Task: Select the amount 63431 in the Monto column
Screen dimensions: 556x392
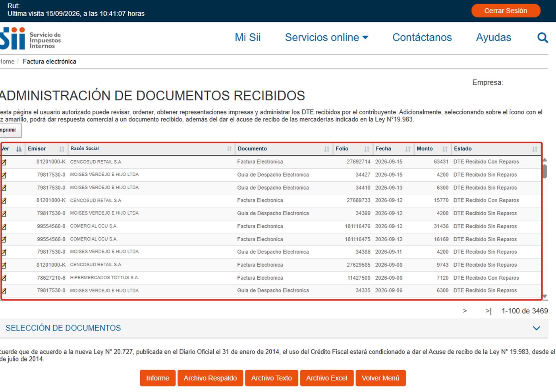Action: (x=441, y=161)
